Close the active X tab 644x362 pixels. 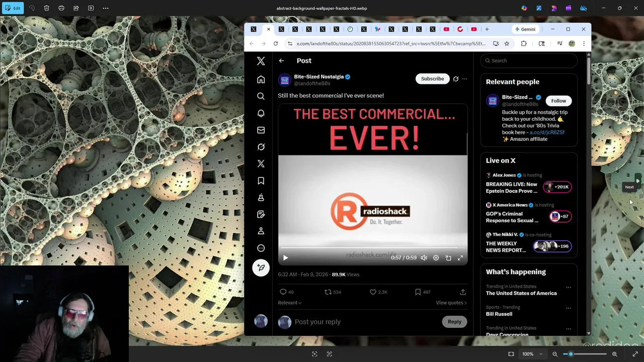point(268,29)
